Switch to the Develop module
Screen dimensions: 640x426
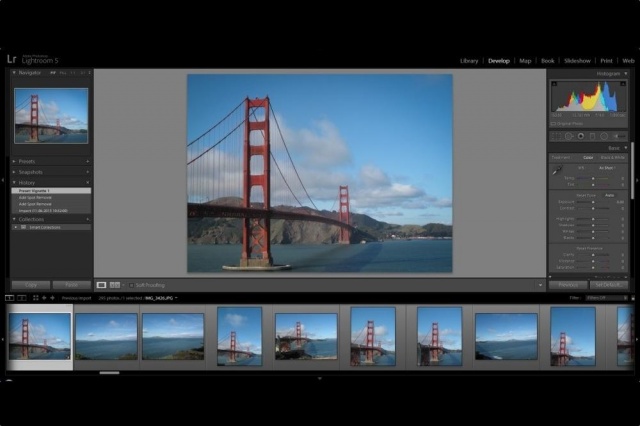pyautogui.click(x=499, y=61)
